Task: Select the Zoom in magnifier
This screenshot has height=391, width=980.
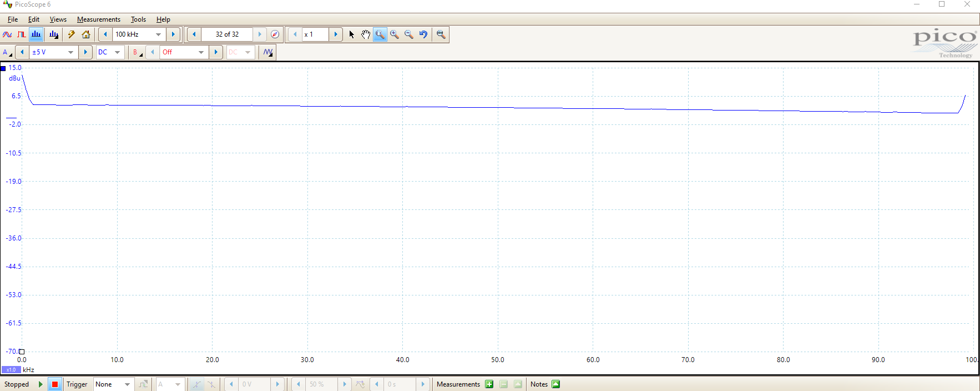Action: pyautogui.click(x=395, y=34)
